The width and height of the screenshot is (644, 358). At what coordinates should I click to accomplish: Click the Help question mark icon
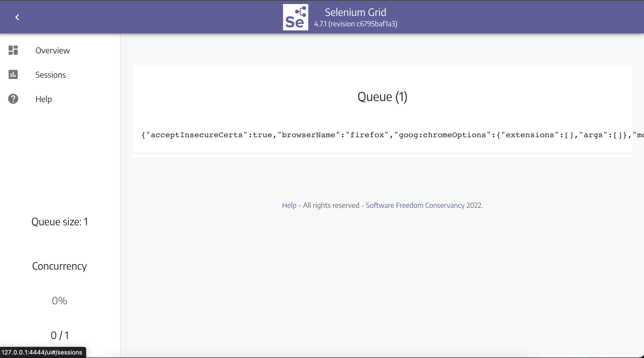click(13, 99)
